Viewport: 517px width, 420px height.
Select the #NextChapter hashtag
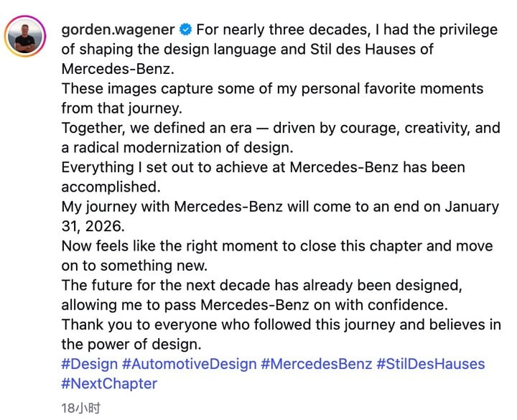tap(109, 383)
